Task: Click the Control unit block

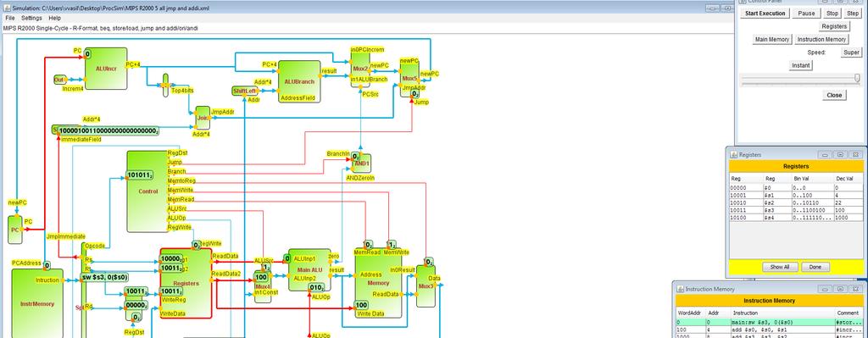Action: click(147, 191)
